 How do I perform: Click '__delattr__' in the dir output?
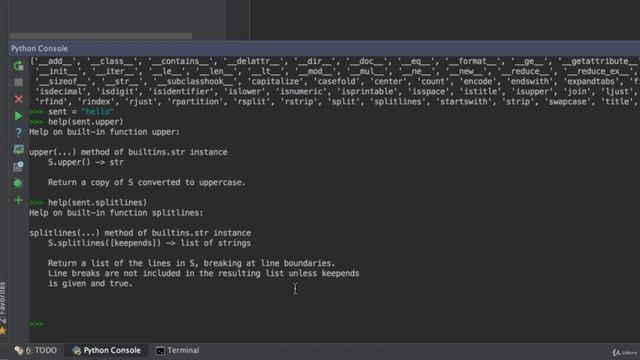pos(253,61)
